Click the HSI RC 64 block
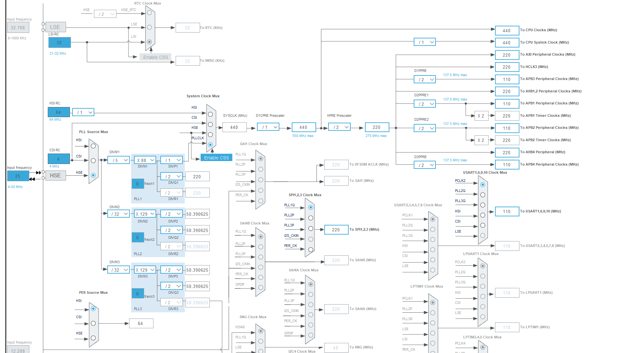The image size is (644, 353). pyautogui.click(x=59, y=112)
